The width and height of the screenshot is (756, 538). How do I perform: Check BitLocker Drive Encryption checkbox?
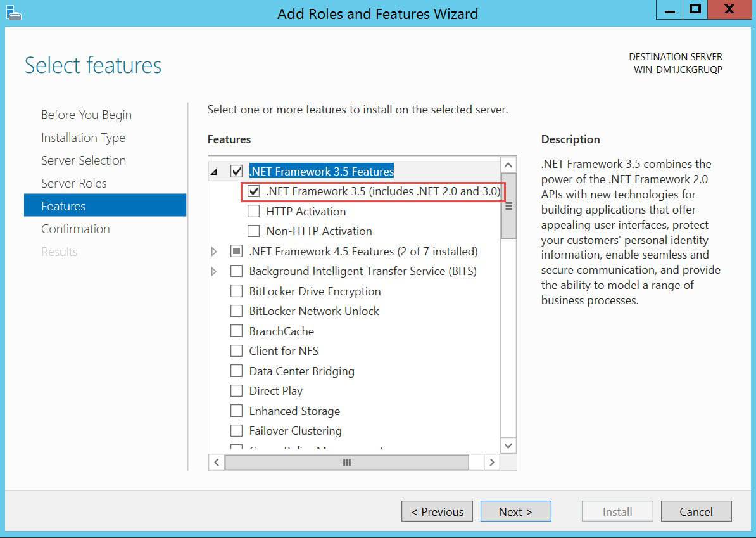tap(236, 291)
